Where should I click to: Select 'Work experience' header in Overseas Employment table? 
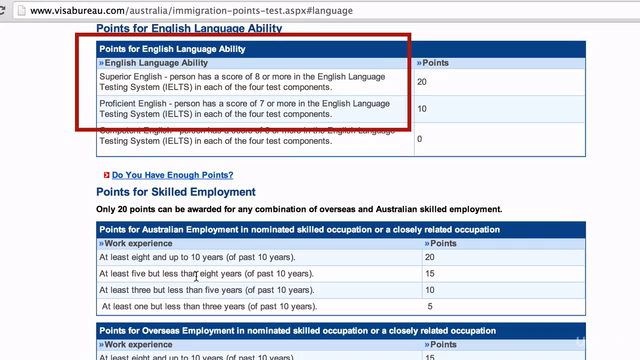(260, 344)
